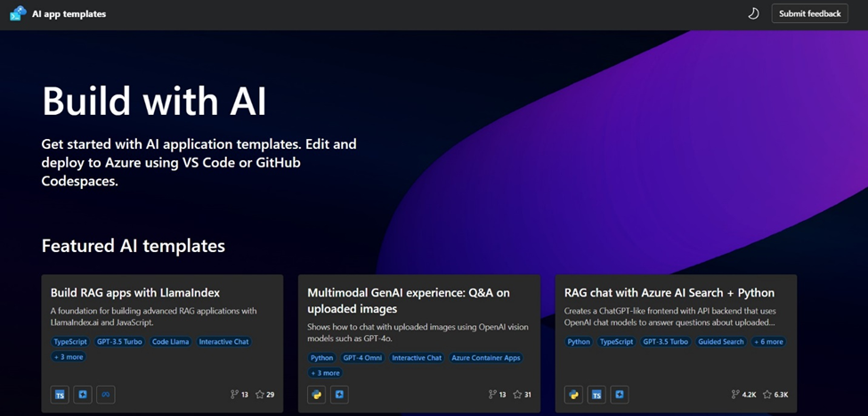
Task: Open the AI app templates title link
Action: click(x=69, y=14)
